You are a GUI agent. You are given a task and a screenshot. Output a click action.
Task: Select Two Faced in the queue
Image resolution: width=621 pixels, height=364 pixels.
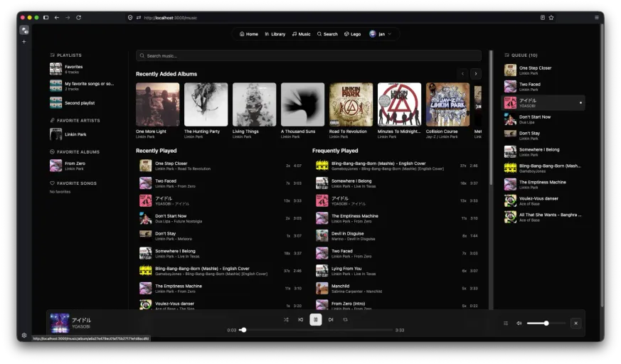(x=543, y=86)
